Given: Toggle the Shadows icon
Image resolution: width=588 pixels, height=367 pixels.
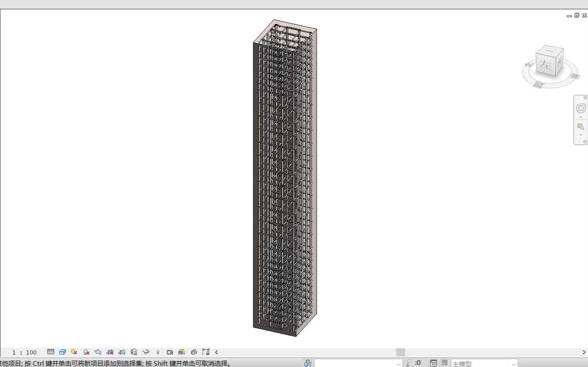Looking at the screenshot, I should (86, 352).
